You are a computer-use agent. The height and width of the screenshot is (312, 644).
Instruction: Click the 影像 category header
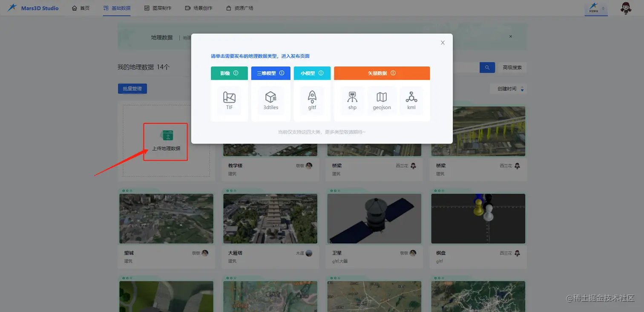click(x=229, y=73)
